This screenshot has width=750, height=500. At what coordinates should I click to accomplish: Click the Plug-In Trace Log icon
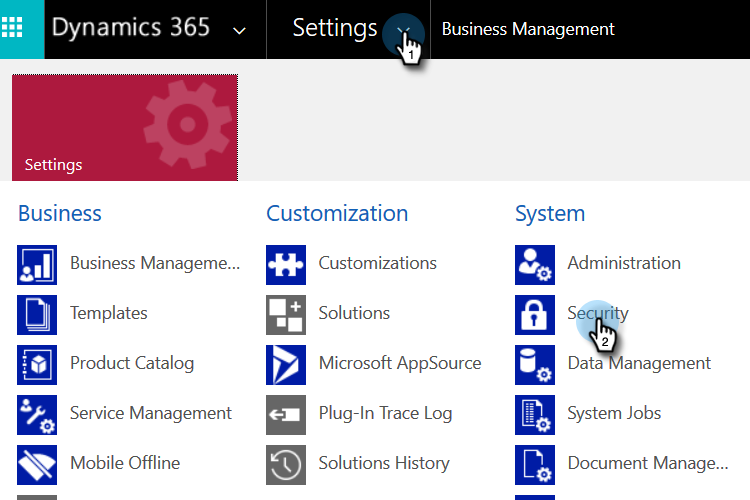pyautogui.click(x=286, y=414)
